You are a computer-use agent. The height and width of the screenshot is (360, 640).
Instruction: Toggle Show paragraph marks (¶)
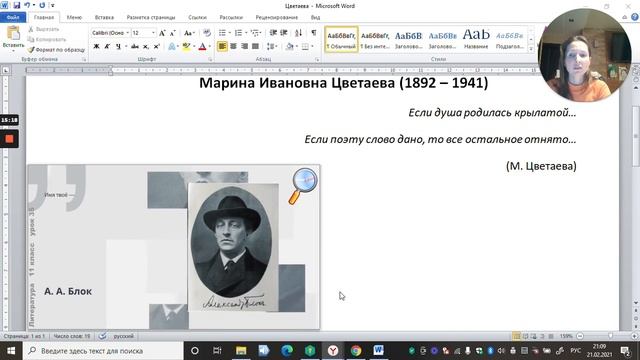click(313, 33)
